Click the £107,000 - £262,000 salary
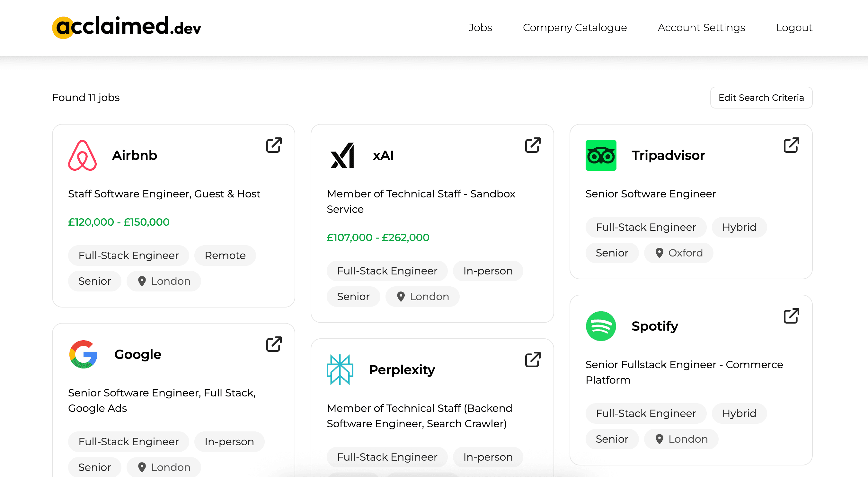 (378, 238)
